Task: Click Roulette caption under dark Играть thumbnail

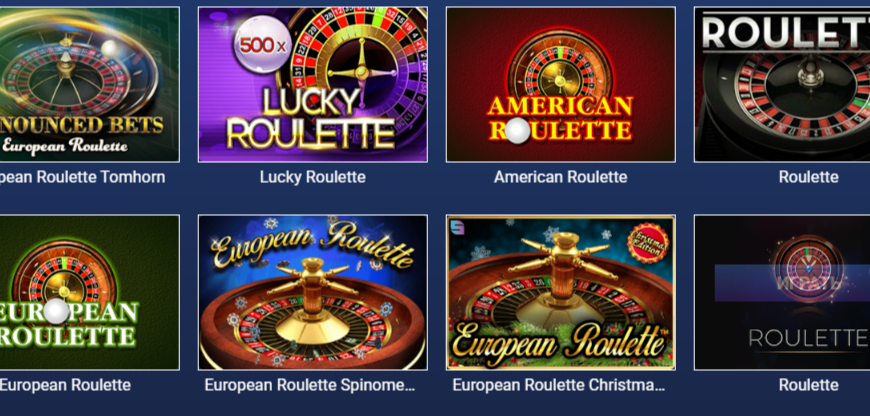Action: 808,385
